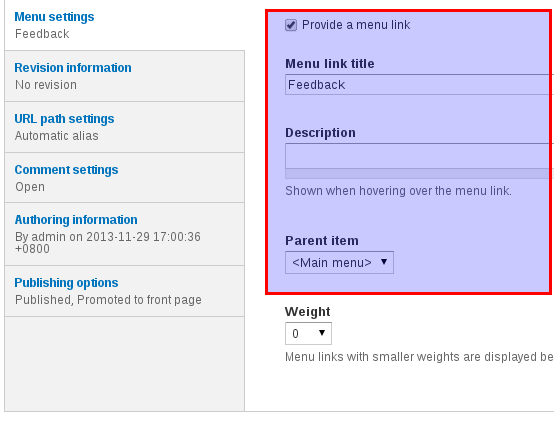The height and width of the screenshot is (421, 554).
Task: Open the Parent item dropdown
Action: coord(339,263)
